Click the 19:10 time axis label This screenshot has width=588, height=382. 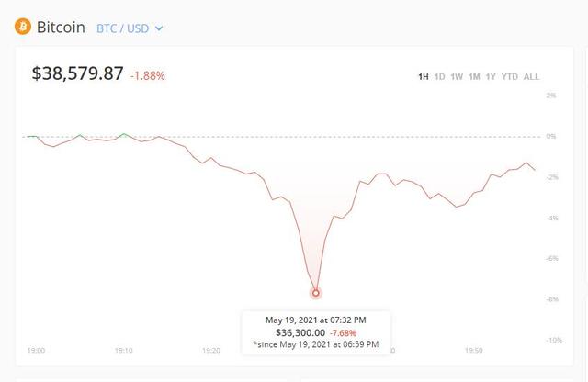coord(124,351)
